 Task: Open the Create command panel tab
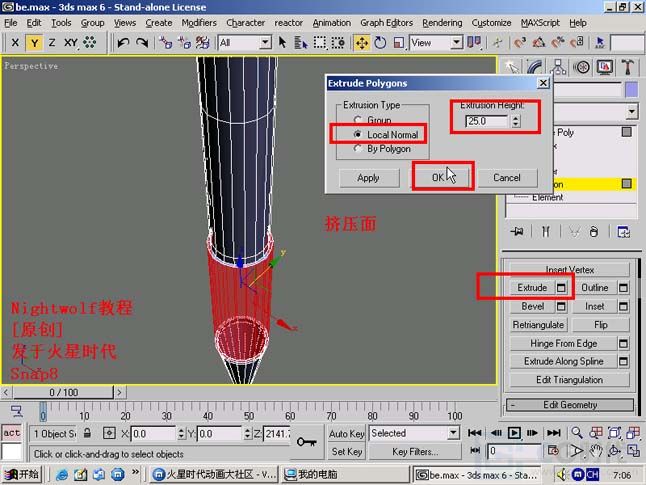click(512, 67)
